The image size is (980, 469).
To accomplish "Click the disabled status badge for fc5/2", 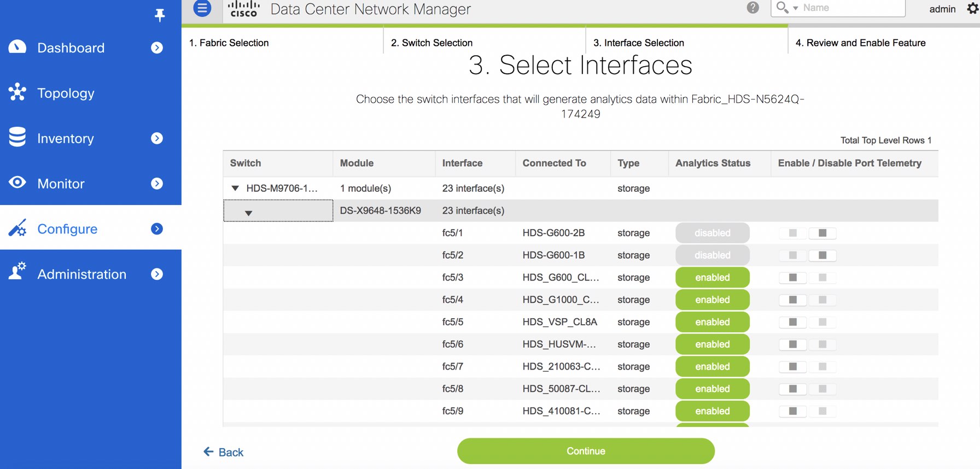I will click(x=712, y=255).
